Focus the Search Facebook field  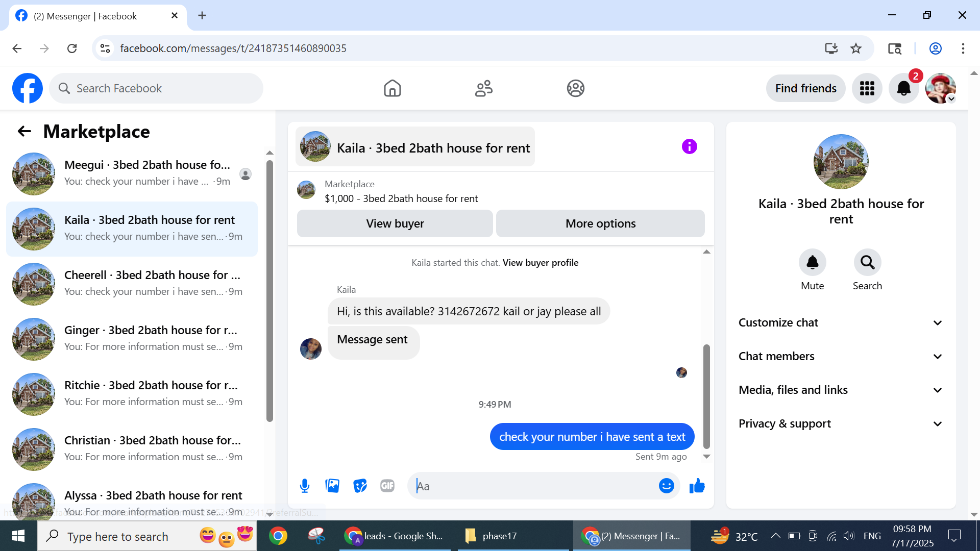click(x=156, y=88)
